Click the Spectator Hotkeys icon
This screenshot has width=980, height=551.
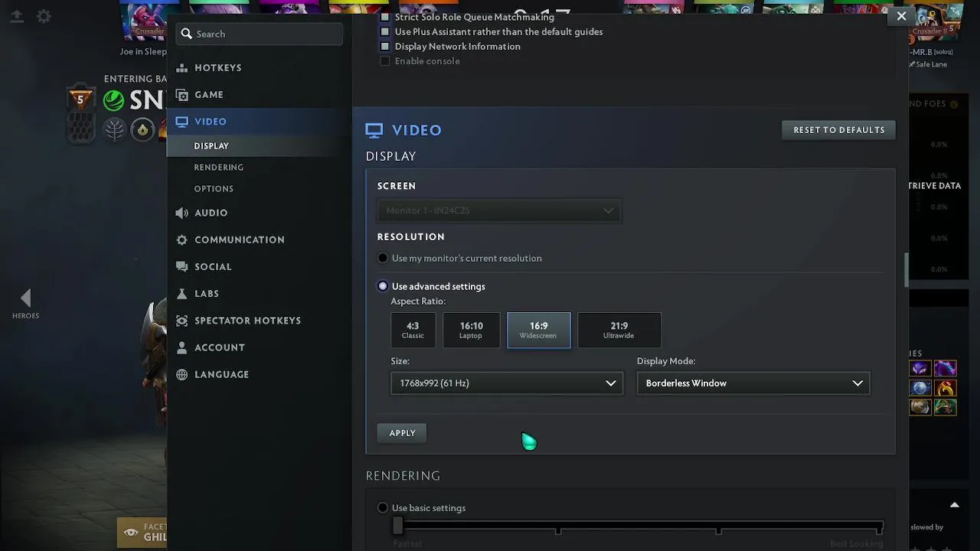[x=181, y=321]
